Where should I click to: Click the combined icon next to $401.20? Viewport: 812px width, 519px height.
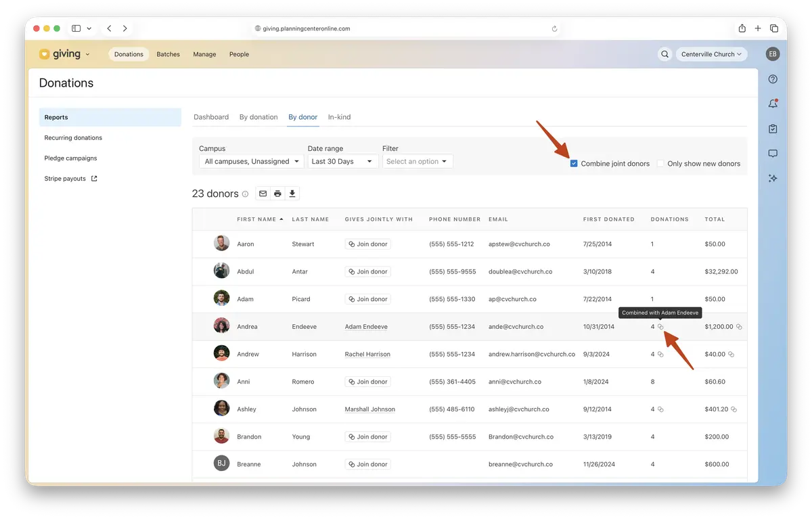[x=734, y=409]
